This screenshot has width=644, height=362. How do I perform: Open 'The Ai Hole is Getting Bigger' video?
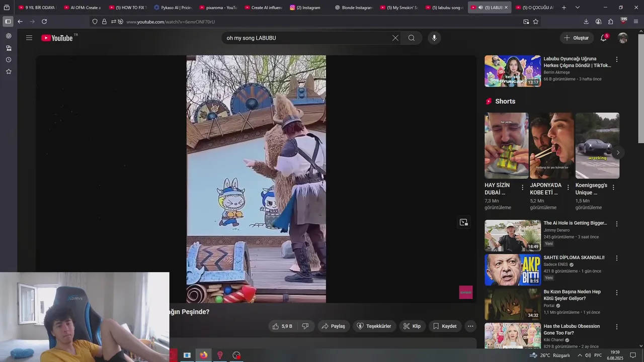(513, 236)
